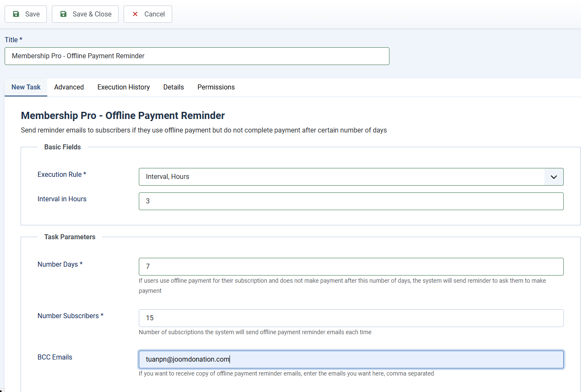Click the floppy disk icon on Save

tap(16, 14)
